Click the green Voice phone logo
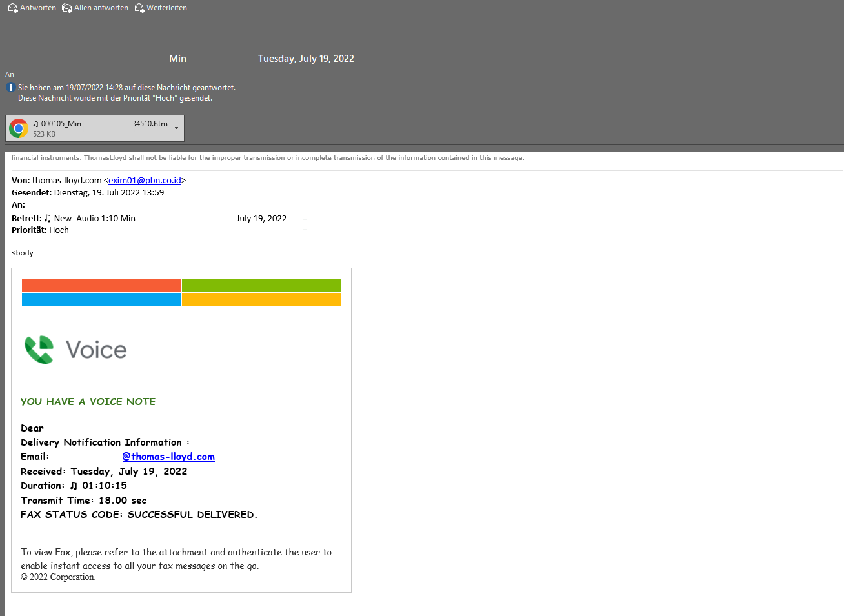844x616 pixels. point(39,350)
